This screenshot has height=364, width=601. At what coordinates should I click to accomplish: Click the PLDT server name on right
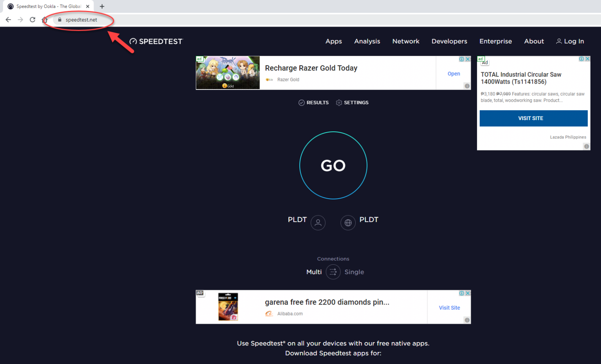click(x=369, y=220)
